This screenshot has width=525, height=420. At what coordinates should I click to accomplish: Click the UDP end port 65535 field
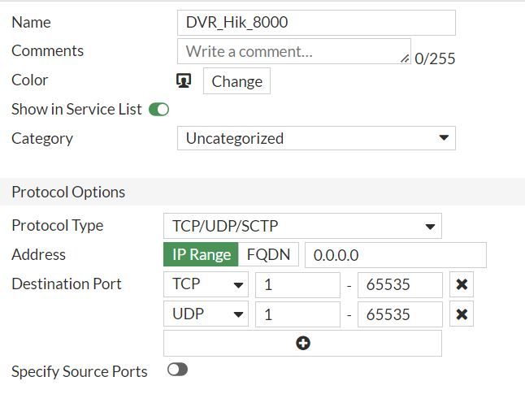(x=400, y=314)
